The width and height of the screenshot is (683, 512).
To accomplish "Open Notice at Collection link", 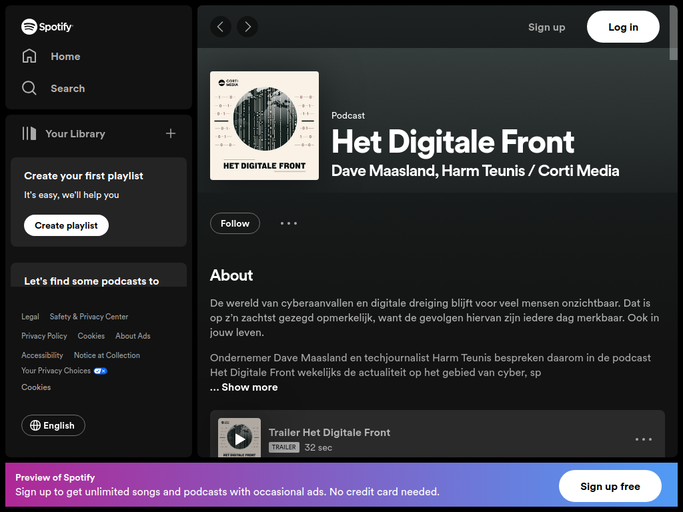I will tap(107, 355).
